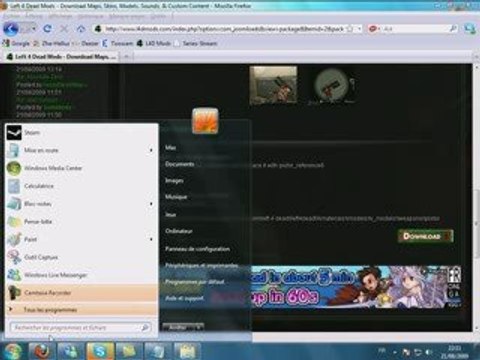Click the Windows Start orb
This screenshot has width=480, height=360.
(x=12, y=351)
